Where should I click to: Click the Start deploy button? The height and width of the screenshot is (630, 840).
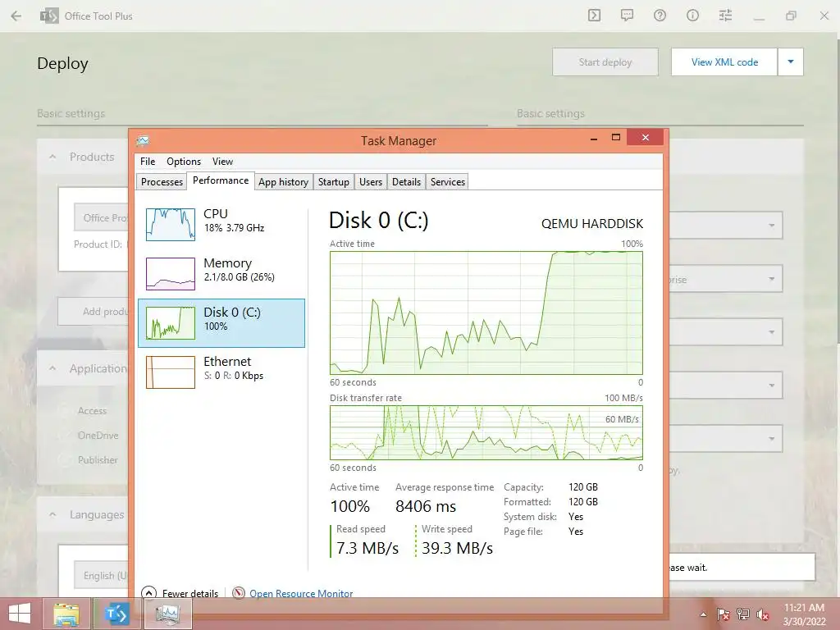tap(605, 62)
